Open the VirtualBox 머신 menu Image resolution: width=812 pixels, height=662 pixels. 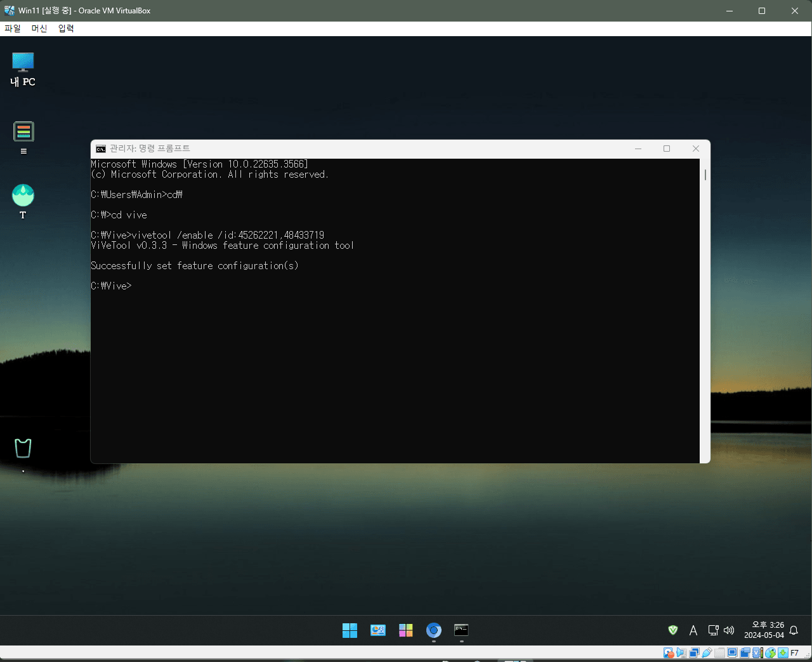pos(39,29)
